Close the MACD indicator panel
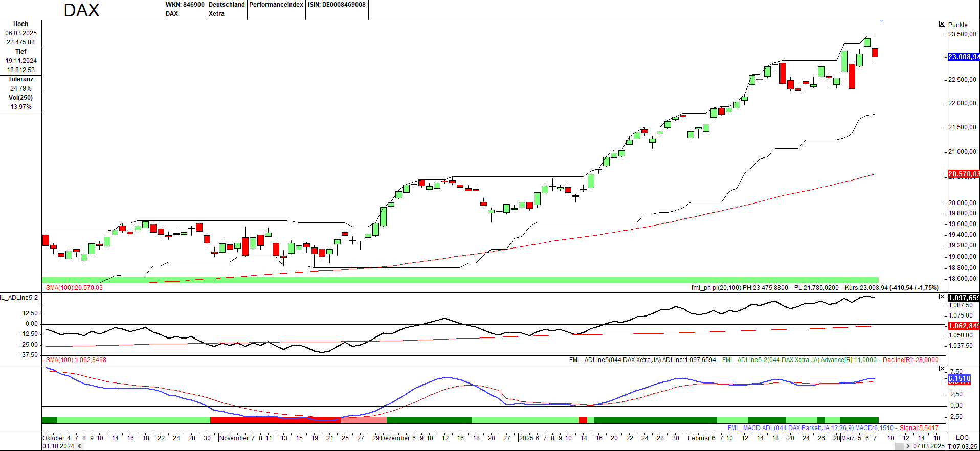The height and width of the screenshot is (451, 980). tap(942, 369)
